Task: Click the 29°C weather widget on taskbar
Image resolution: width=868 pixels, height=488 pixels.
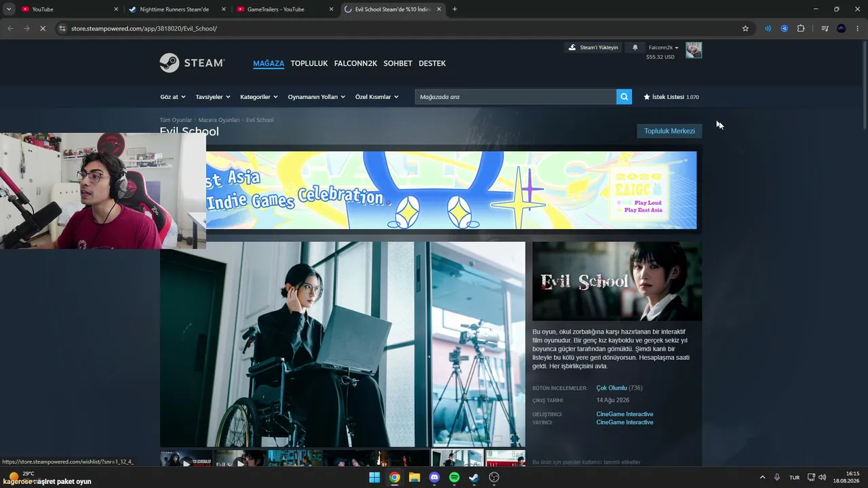Action: click(22, 476)
